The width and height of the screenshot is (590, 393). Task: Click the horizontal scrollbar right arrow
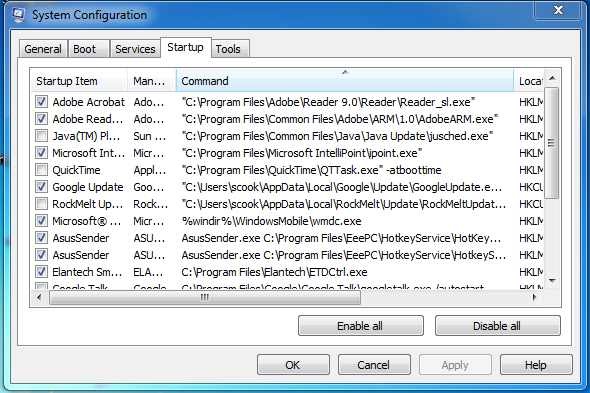tap(535, 297)
